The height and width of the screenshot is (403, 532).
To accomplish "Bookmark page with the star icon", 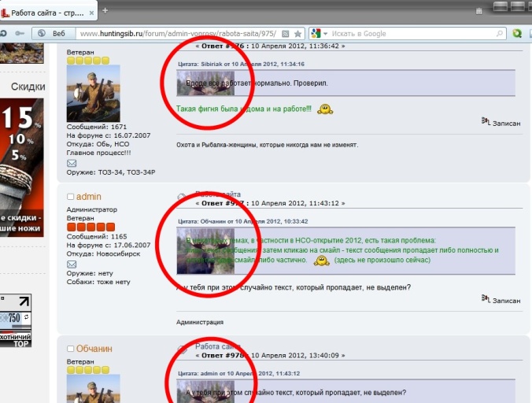I will (x=297, y=34).
